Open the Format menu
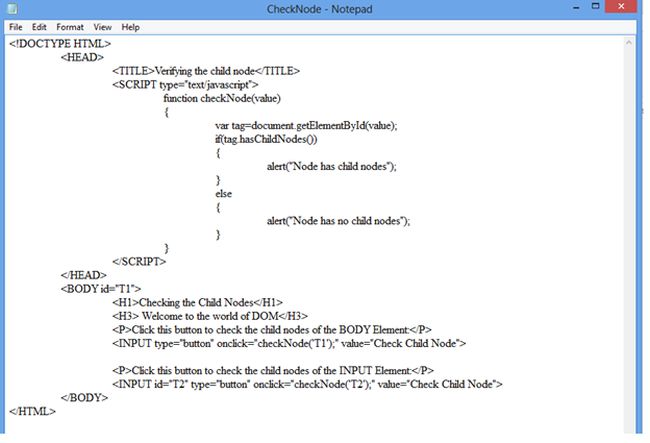Screen dimensions: 650x443 click(x=70, y=27)
